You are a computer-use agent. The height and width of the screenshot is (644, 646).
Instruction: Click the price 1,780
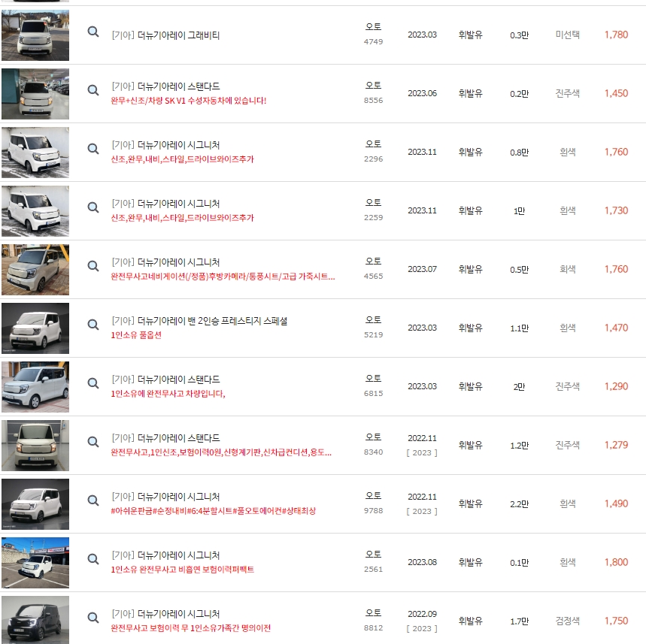(617, 35)
